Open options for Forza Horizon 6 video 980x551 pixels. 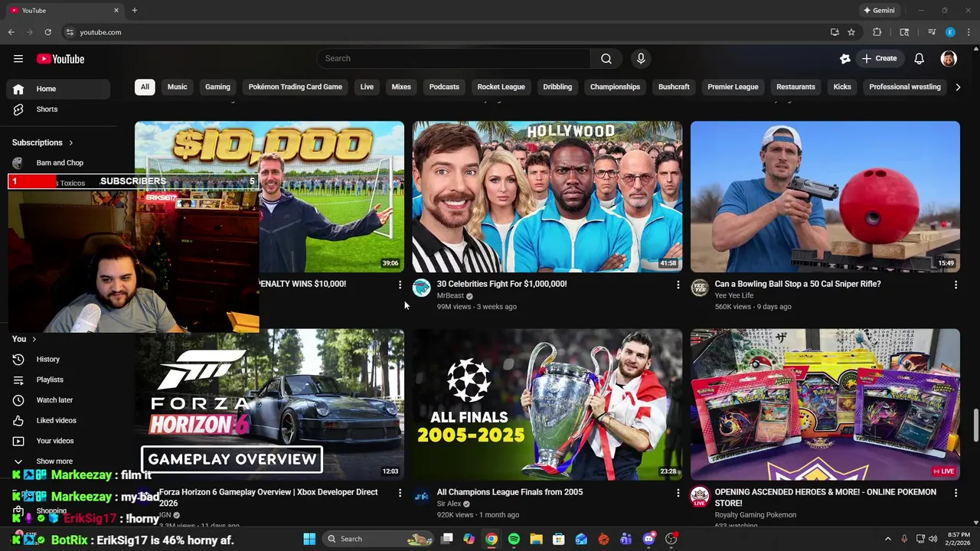tap(400, 493)
